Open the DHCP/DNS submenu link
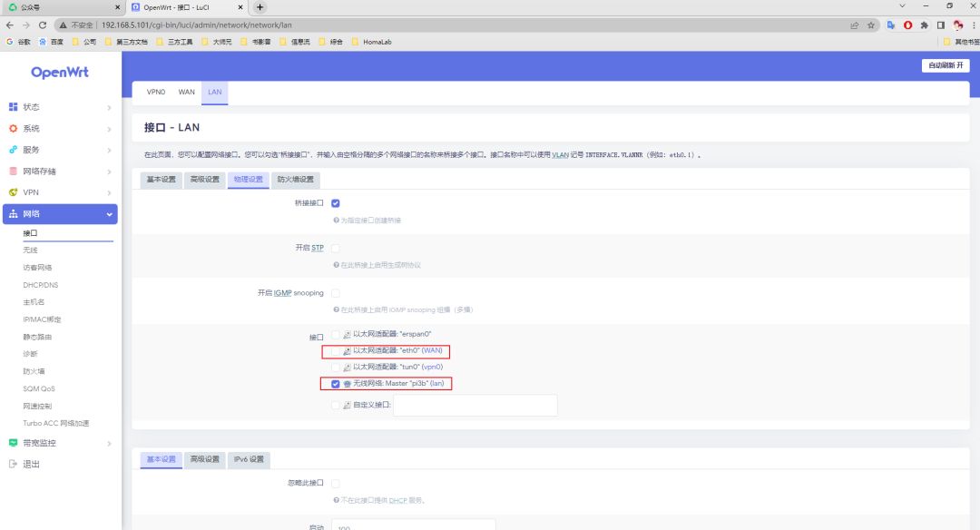Image resolution: width=980 pixels, height=530 pixels. tap(41, 285)
